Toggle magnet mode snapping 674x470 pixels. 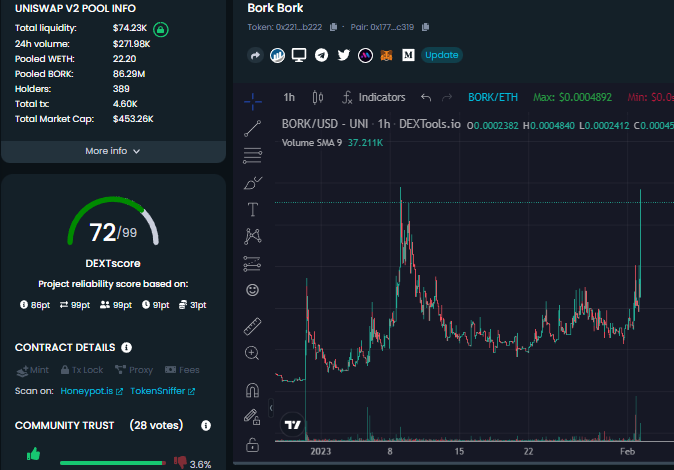coord(252,390)
